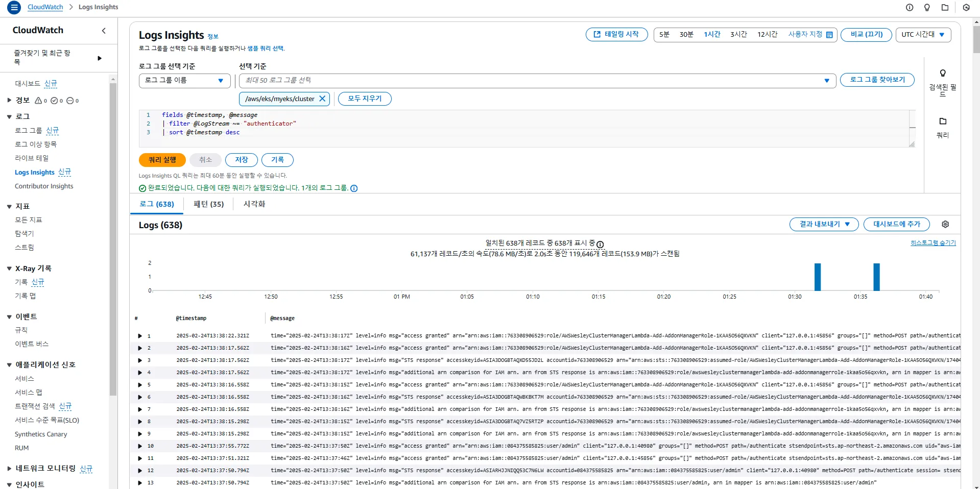Image resolution: width=980 pixels, height=489 pixels.
Task: Expand the Network Monitoring section
Action: [x=9, y=469]
